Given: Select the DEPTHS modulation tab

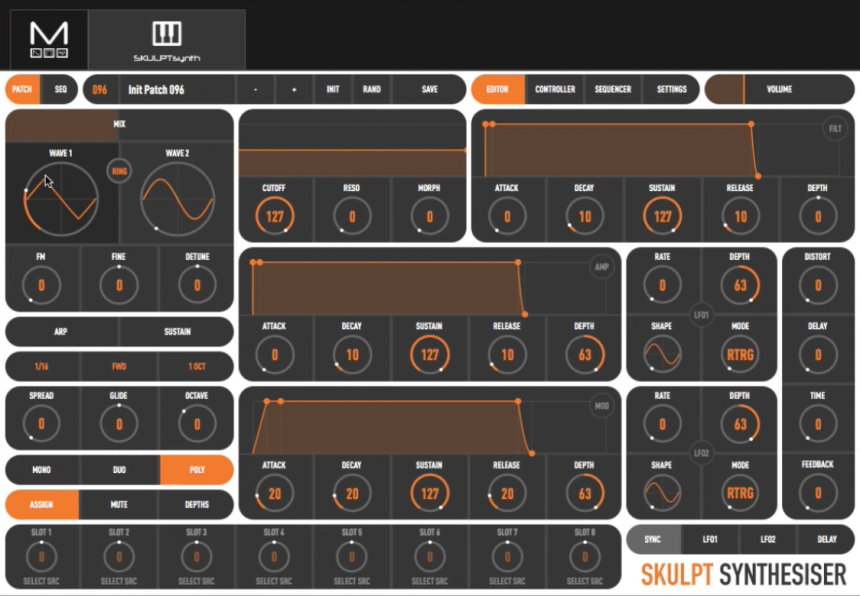Looking at the screenshot, I should pos(197,504).
